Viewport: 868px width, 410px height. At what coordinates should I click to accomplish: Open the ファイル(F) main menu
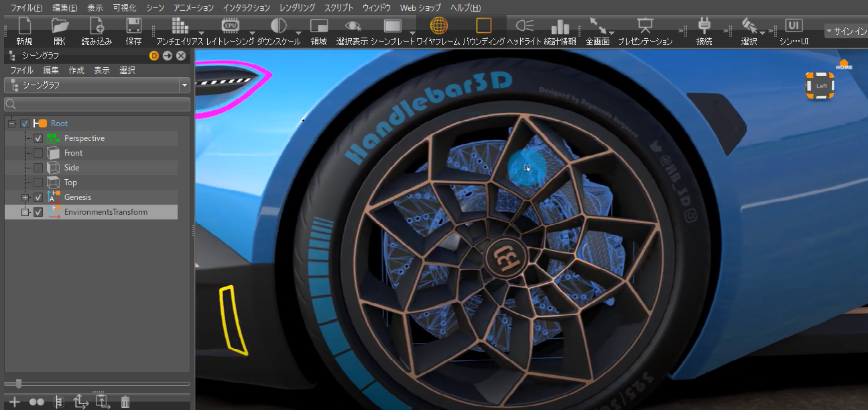pyautogui.click(x=27, y=7)
